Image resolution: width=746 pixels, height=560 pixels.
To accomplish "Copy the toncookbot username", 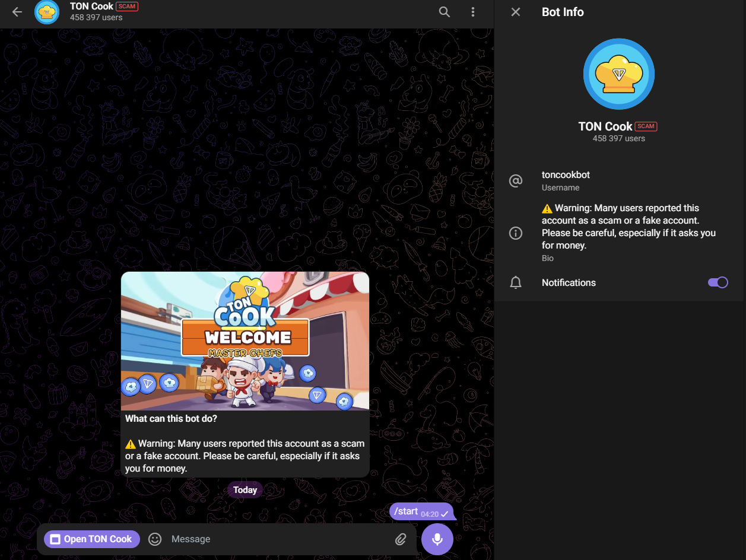I will click(566, 175).
